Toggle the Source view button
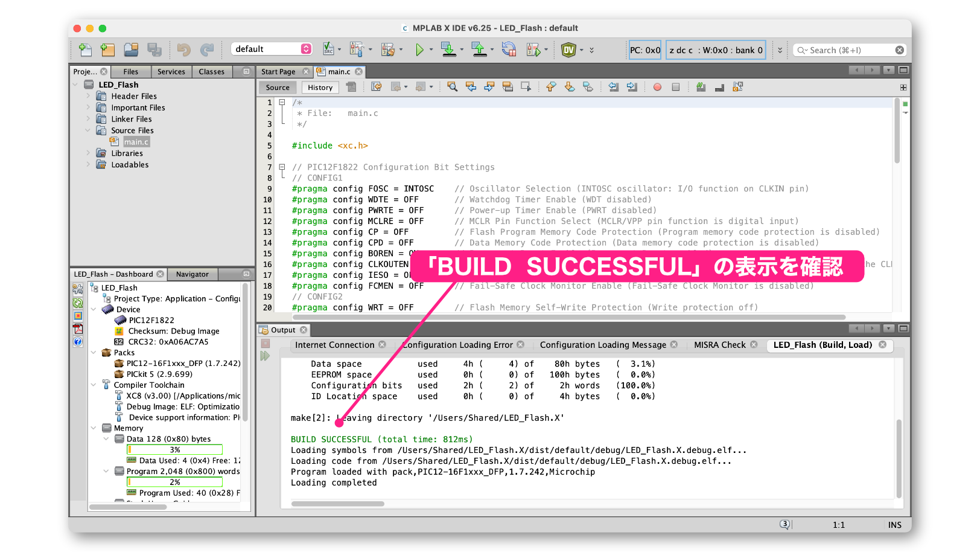Screen dimensions: 980x552 click(278, 88)
